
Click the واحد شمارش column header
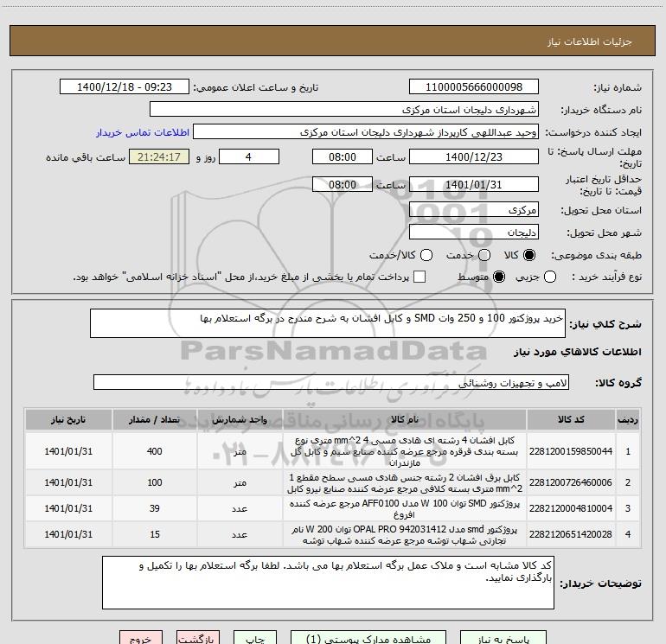point(240,419)
